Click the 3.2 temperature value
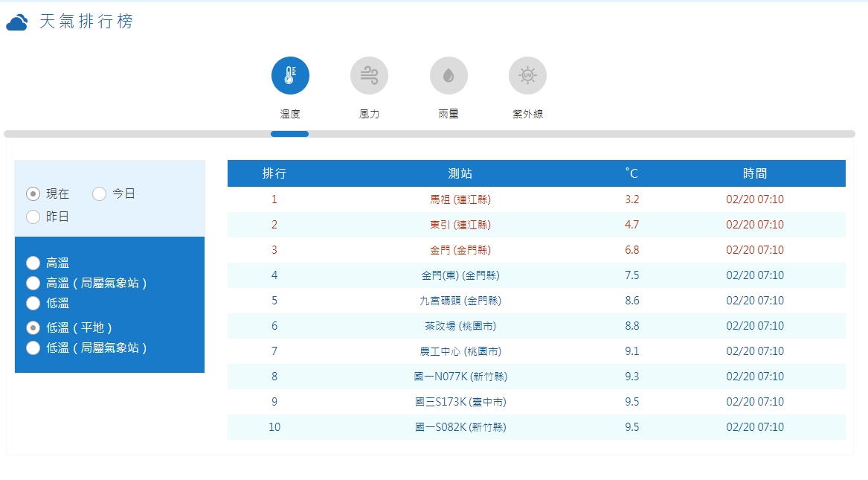The image size is (868, 480). click(x=631, y=199)
